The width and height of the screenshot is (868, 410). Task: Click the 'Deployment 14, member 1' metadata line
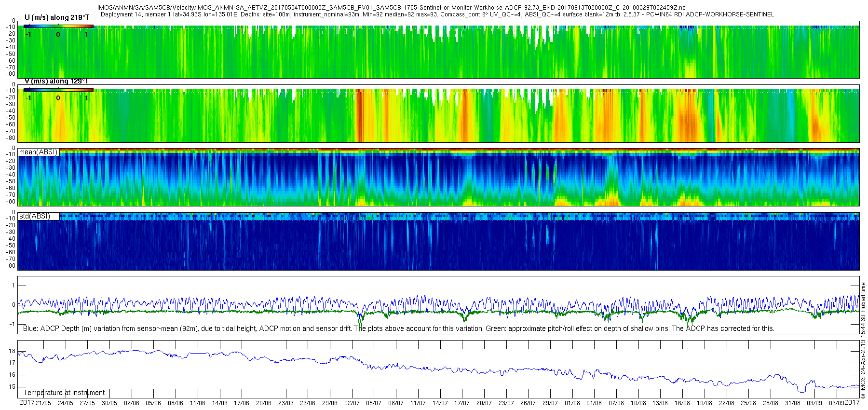tap(437, 14)
